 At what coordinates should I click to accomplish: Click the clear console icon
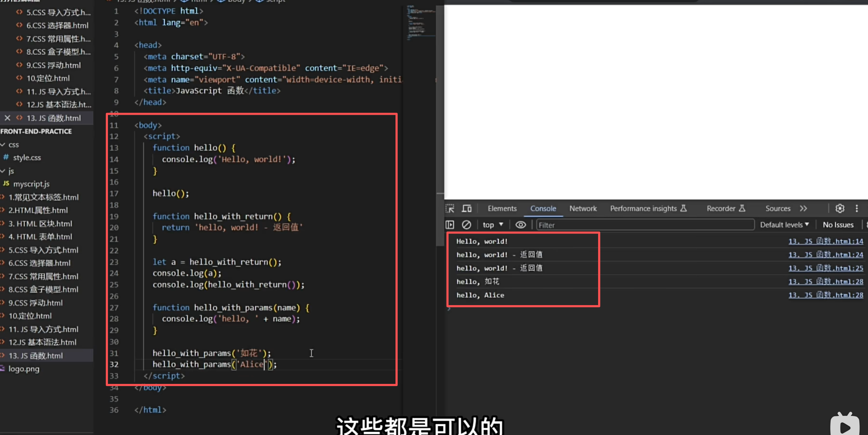click(466, 225)
